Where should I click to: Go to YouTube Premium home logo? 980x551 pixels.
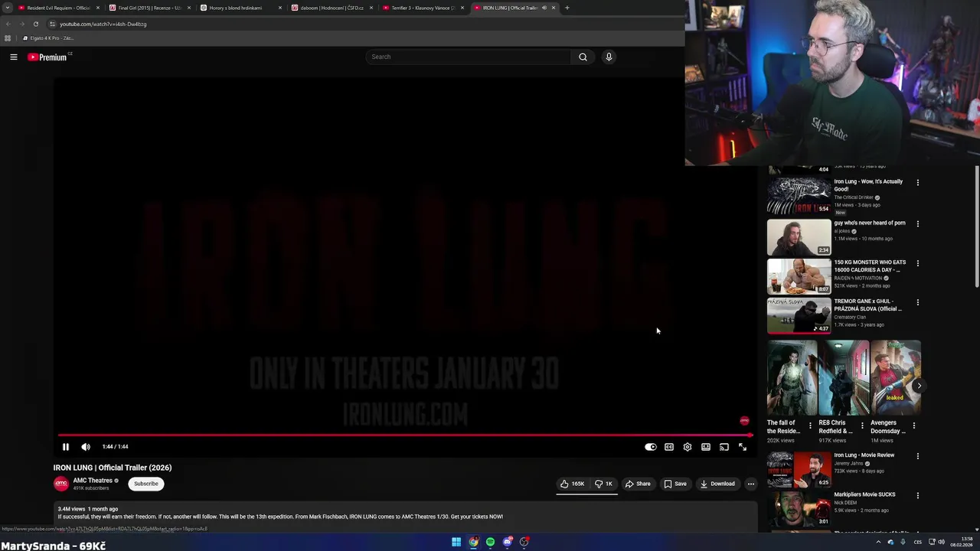(x=49, y=57)
